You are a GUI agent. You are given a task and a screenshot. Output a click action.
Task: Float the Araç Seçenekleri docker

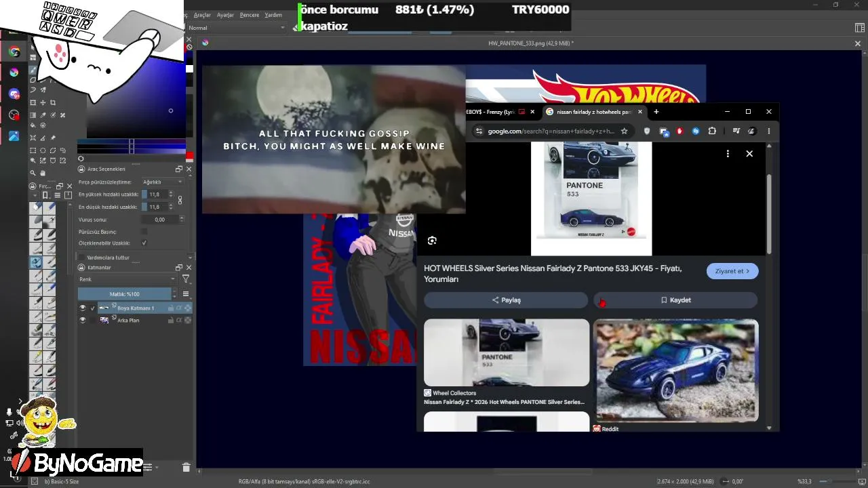click(179, 169)
